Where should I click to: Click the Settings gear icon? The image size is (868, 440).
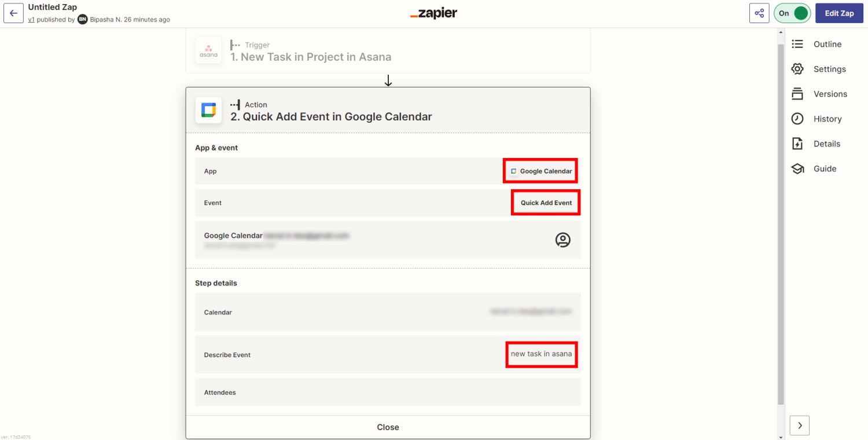click(797, 69)
